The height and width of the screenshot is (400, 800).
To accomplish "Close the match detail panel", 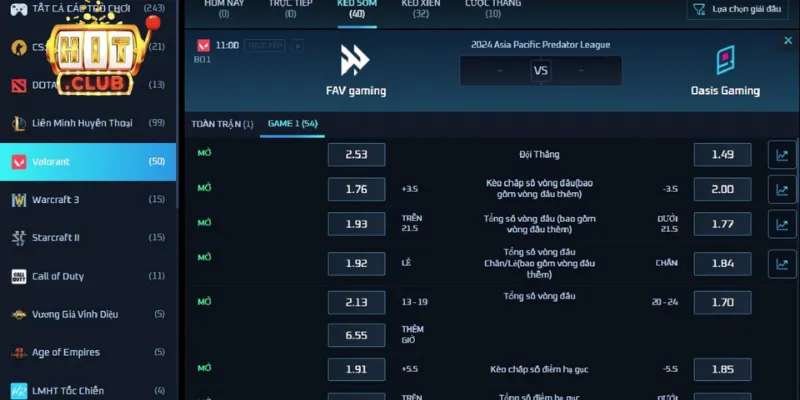I will pyautogui.click(x=788, y=41).
